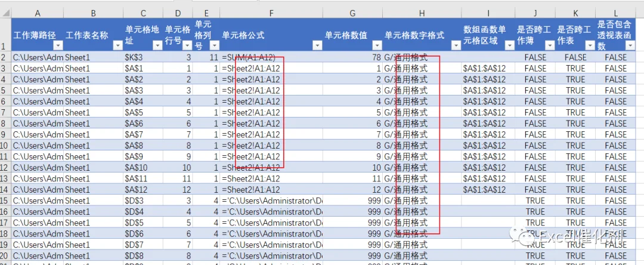
Task: Select row 10 header
Action: 5,146
